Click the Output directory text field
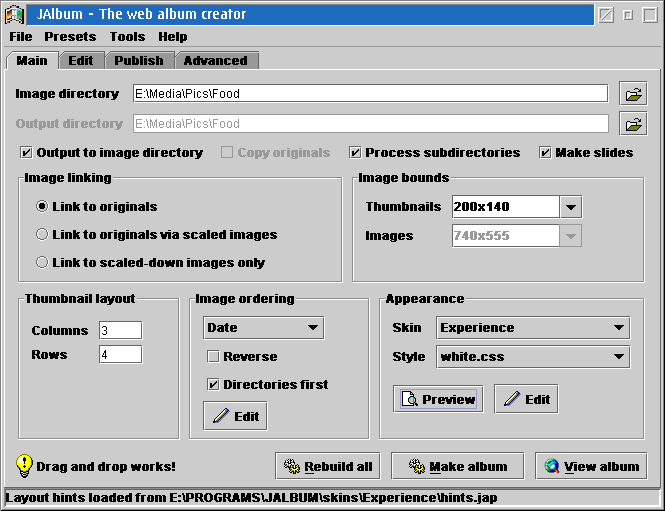 [371, 123]
